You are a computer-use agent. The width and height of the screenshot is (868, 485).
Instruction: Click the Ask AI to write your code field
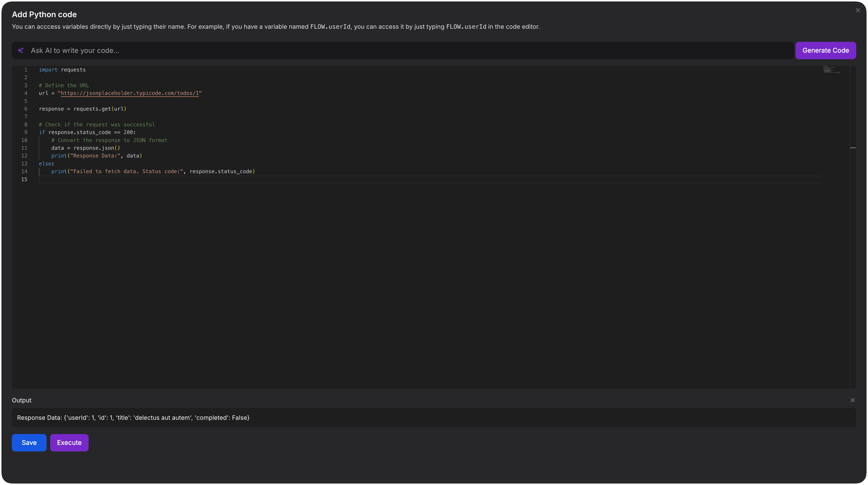click(x=236, y=50)
